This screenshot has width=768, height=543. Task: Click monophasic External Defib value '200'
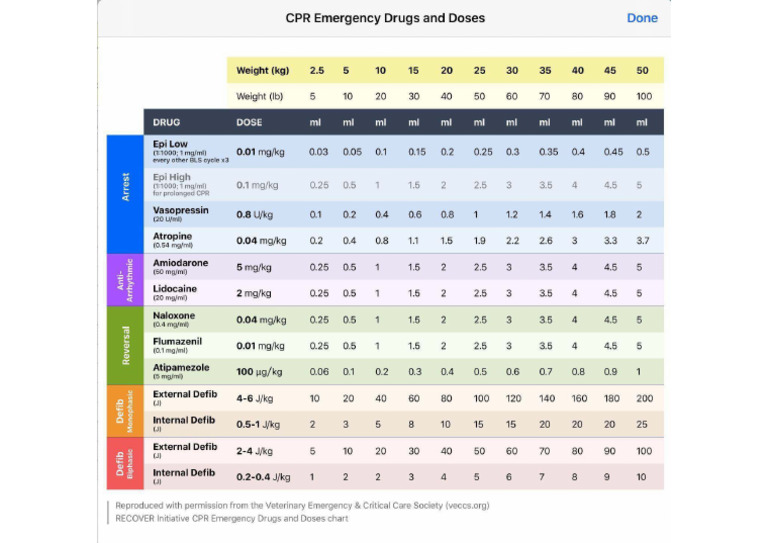point(645,399)
